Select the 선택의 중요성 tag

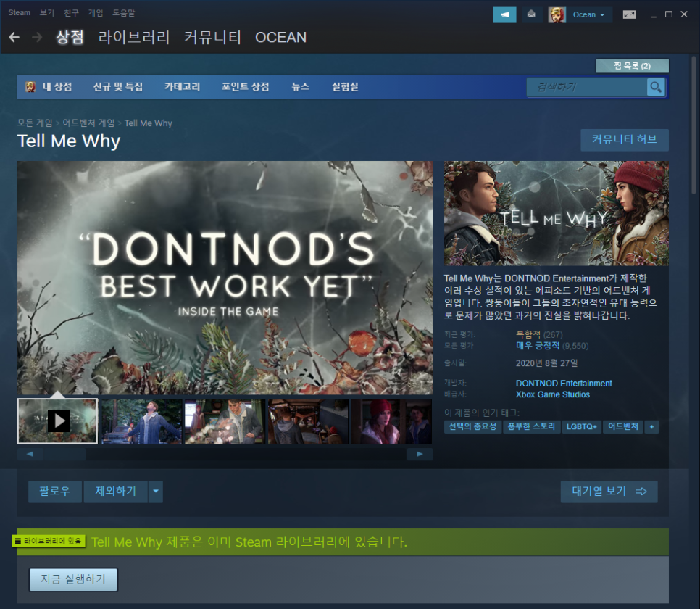tap(472, 427)
